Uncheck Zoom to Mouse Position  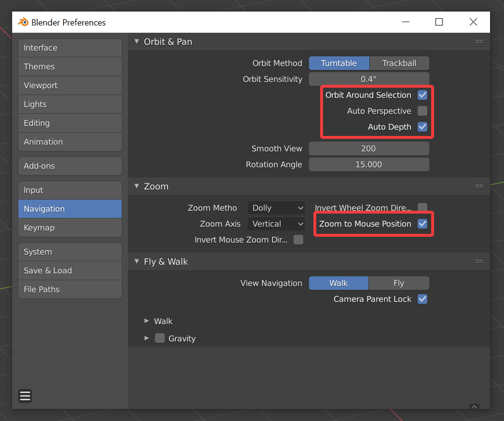pos(422,224)
